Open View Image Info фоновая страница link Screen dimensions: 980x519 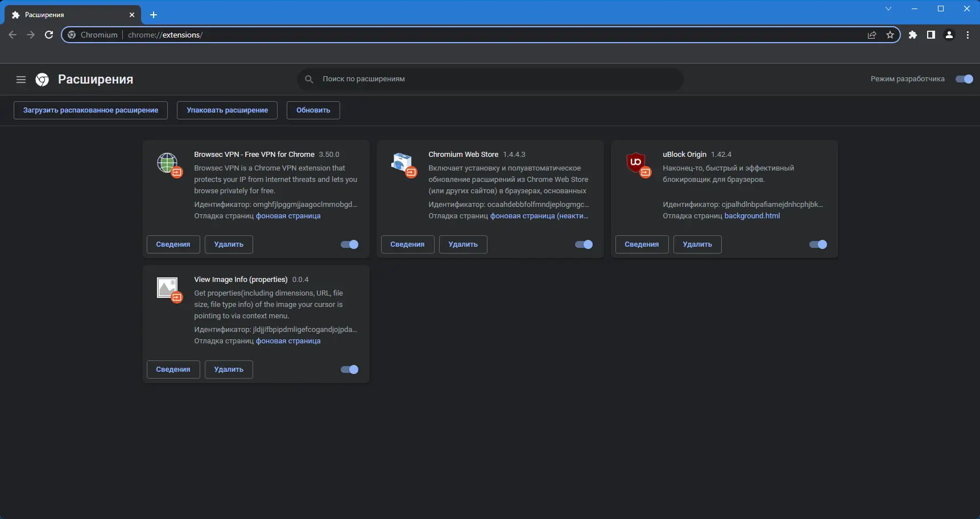pos(288,341)
